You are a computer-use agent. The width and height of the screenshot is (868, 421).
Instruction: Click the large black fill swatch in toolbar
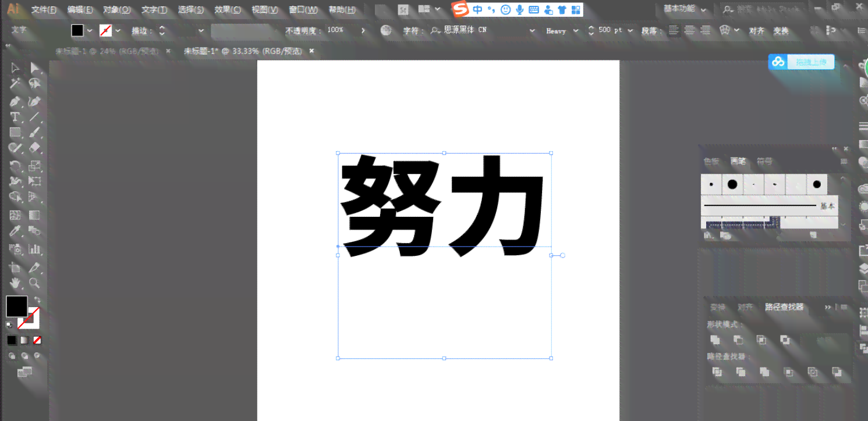click(x=16, y=306)
